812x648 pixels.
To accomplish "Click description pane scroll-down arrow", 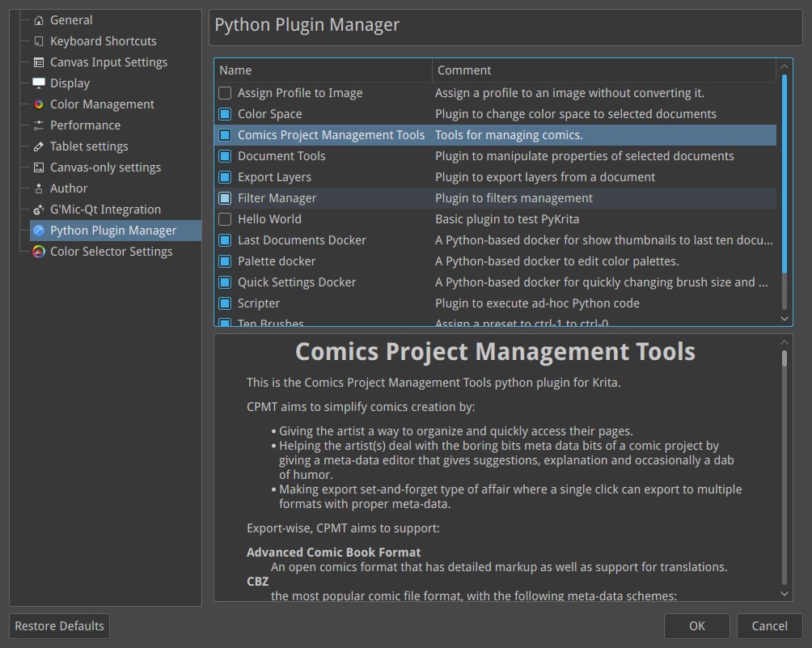I will 785,593.
